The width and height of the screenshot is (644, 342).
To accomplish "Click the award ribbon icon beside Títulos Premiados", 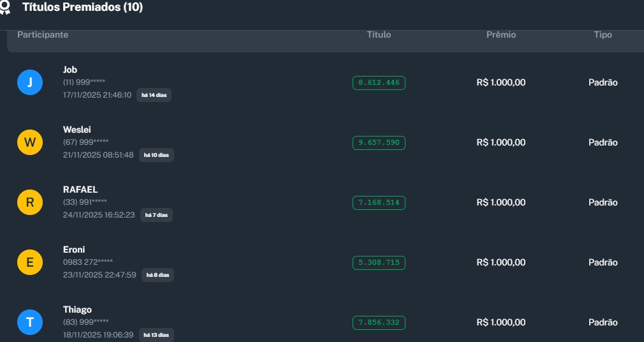I will click(5, 8).
